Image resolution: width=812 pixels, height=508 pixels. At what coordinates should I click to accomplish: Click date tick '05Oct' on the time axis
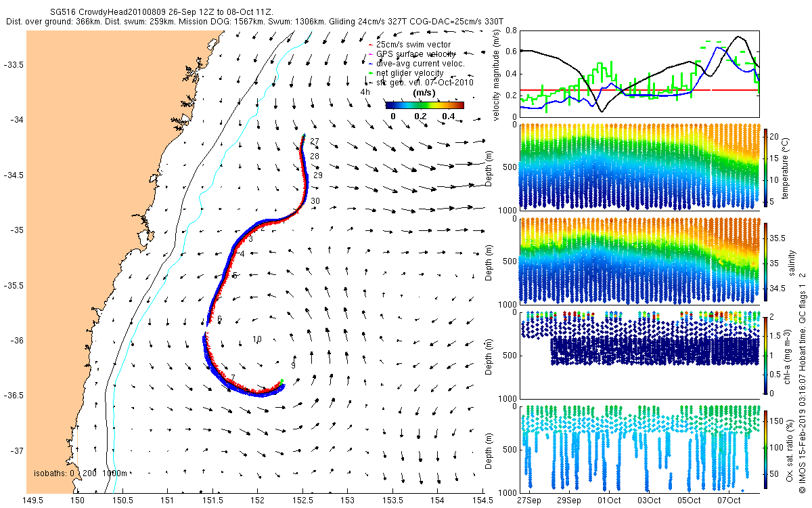coord(690,501)
